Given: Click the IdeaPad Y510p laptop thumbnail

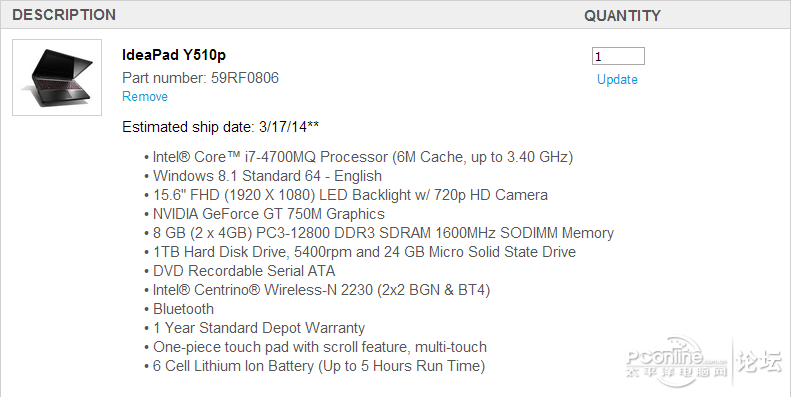Looking at the screenshot, I should tap(57, 77).
